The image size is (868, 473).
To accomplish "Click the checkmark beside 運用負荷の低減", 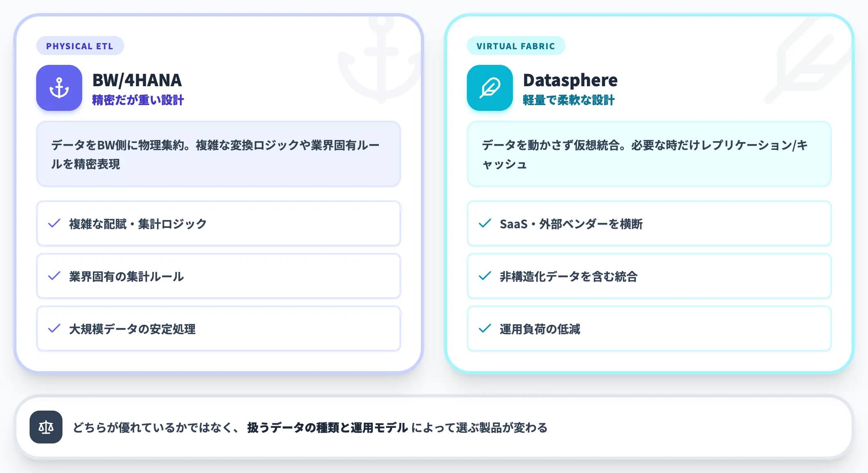I will pos(485,328).
